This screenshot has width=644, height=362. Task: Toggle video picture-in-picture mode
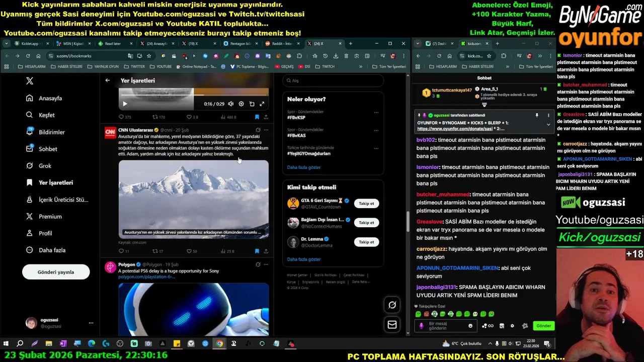coord(252,104)
